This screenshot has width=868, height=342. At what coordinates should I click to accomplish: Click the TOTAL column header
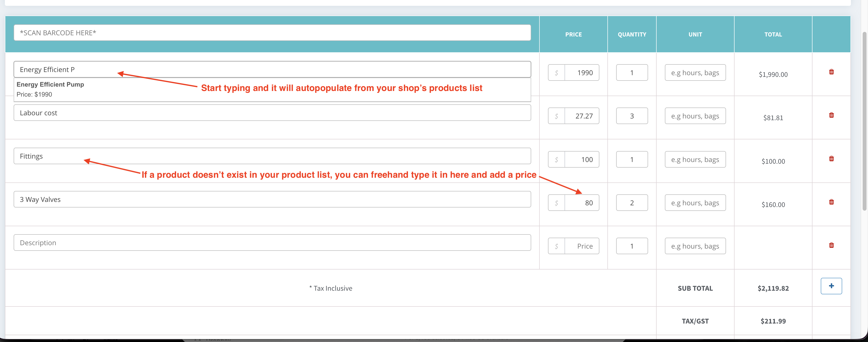773,34
